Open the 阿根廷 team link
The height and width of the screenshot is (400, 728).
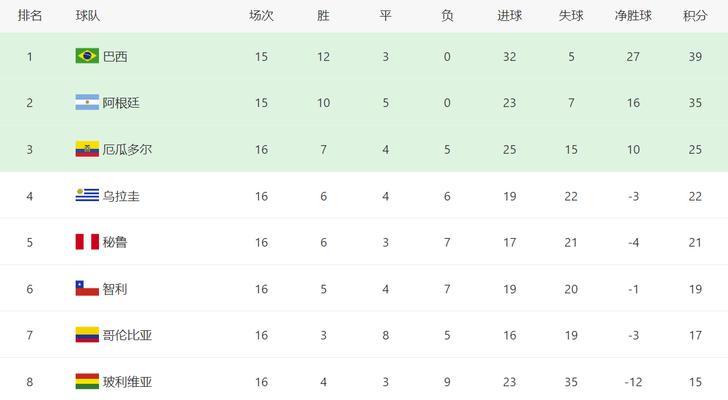121,103
